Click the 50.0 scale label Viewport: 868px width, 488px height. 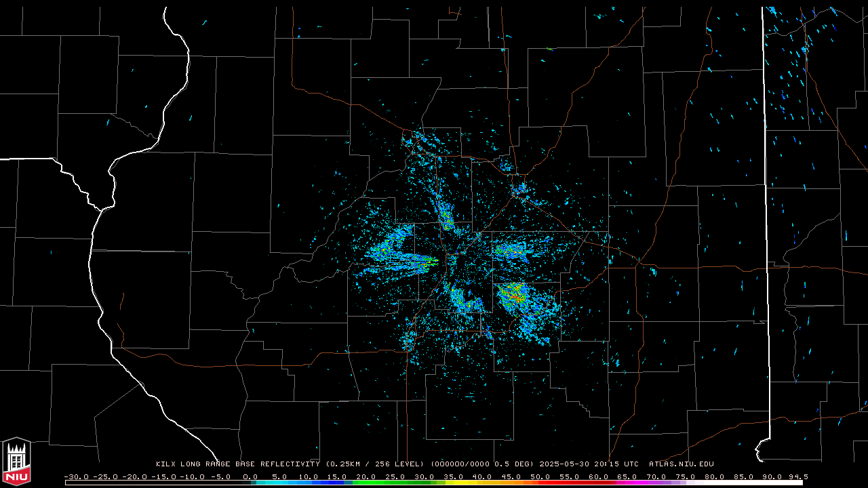click(x=540, y=477)
